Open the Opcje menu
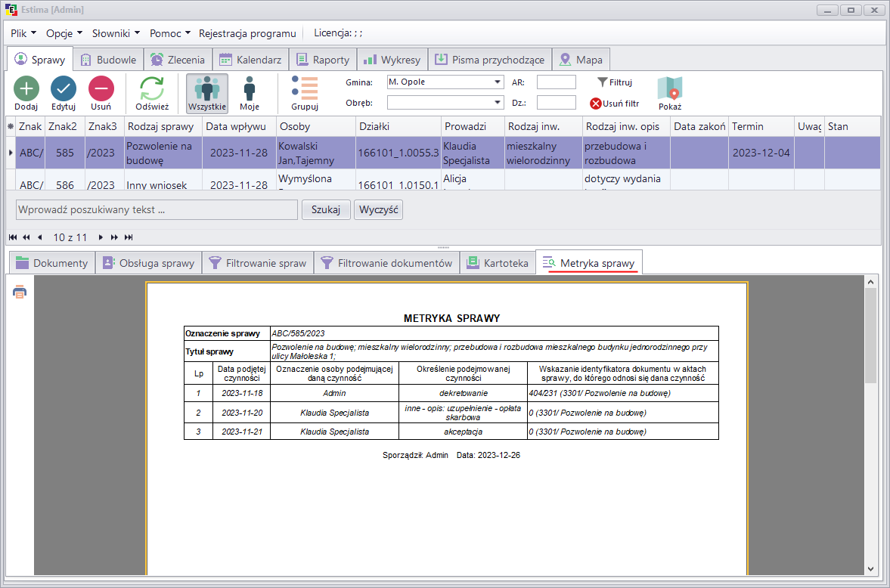The height and width of the screenshot is (588, 890). (x=64, y=33)
